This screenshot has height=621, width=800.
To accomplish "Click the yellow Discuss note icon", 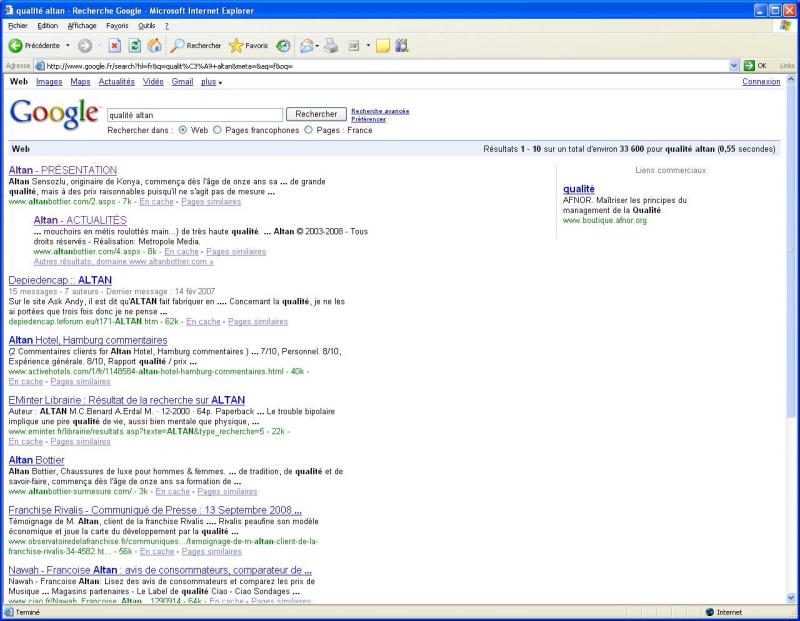I will point(383,45).
